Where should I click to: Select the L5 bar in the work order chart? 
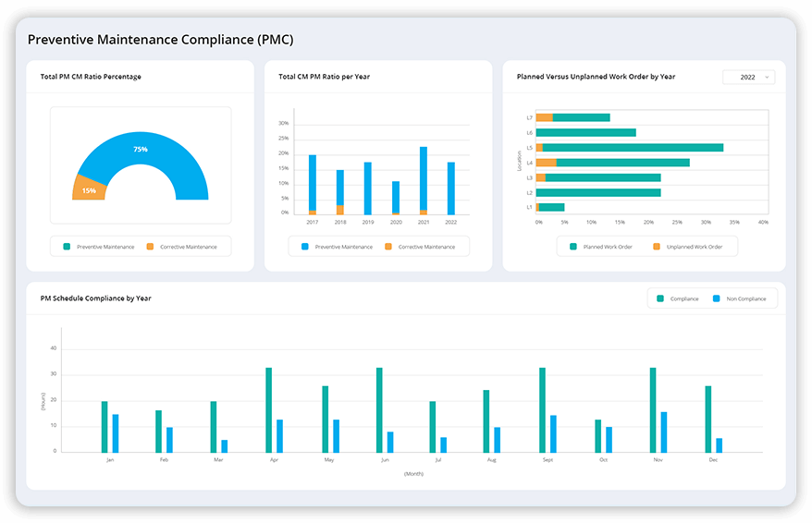click(x=633, y=147)
